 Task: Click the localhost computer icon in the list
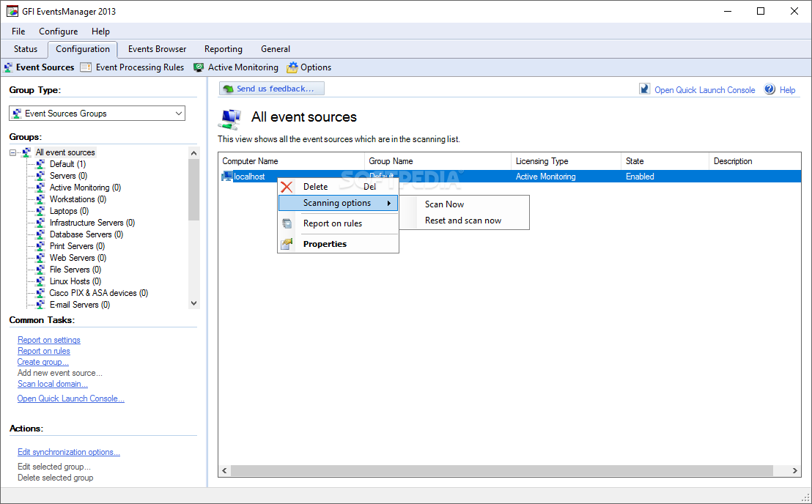[227, 177]
